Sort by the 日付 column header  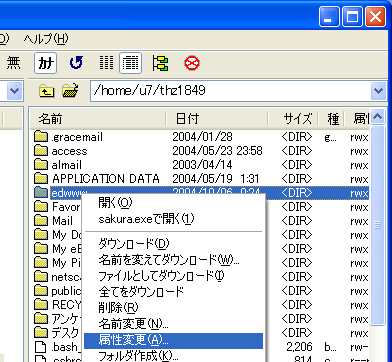(217, 118)
